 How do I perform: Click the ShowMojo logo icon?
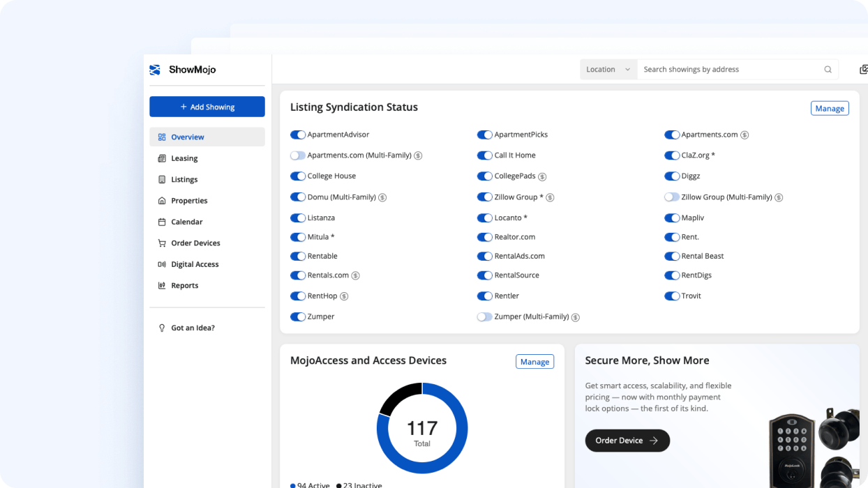click(x=155, y=70)
